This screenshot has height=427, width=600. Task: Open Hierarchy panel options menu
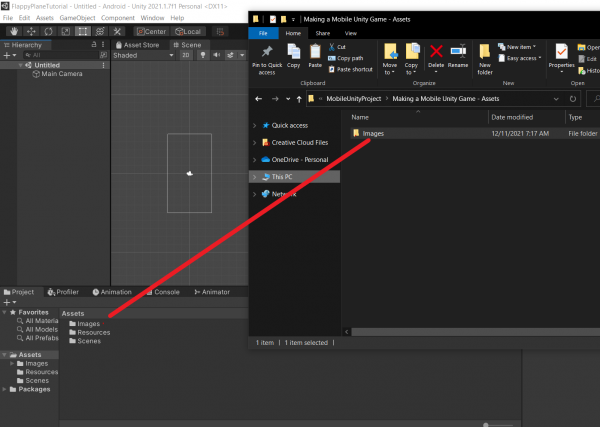pyautogui.click(x=103, y=44)
